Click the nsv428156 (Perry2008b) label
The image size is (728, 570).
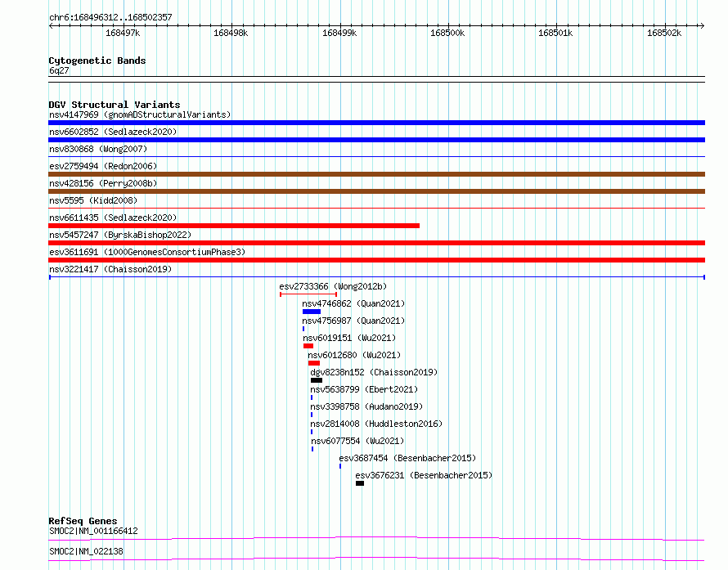tap(103, 183)
